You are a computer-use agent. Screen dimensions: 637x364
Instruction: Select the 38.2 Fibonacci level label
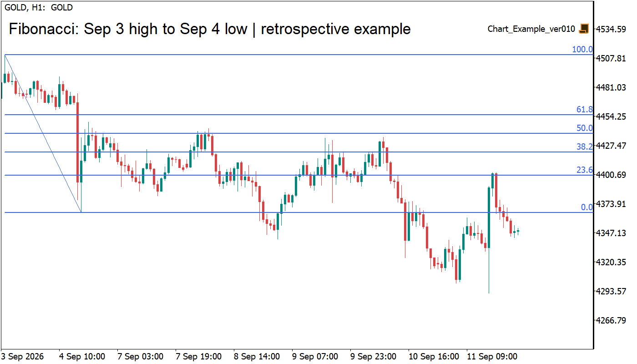pyautogui.click(x=585, y=147)
